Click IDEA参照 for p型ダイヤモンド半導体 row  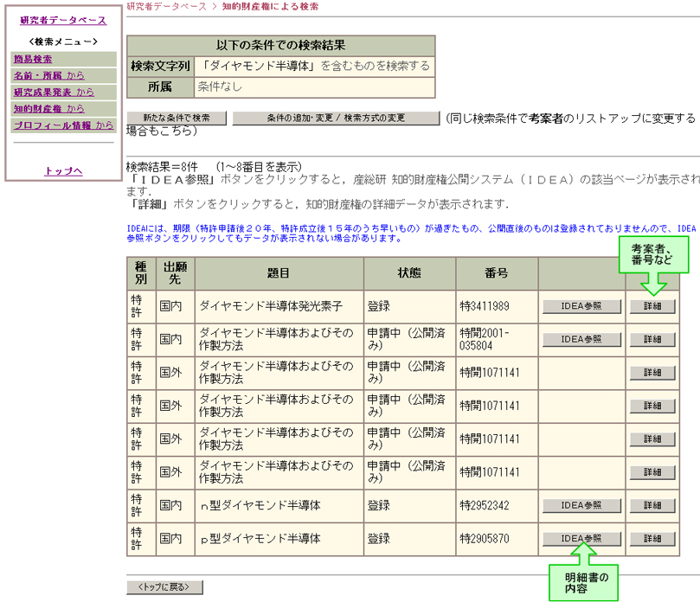tap(581, 539)
